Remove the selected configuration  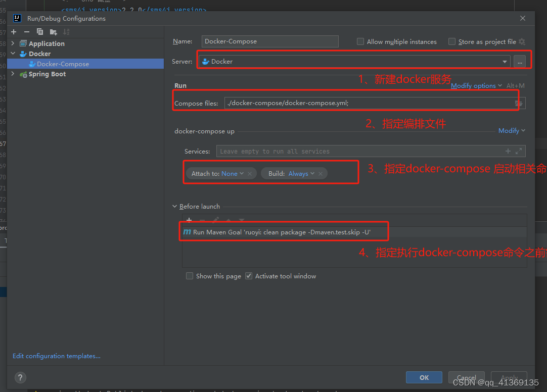(26, 31)
